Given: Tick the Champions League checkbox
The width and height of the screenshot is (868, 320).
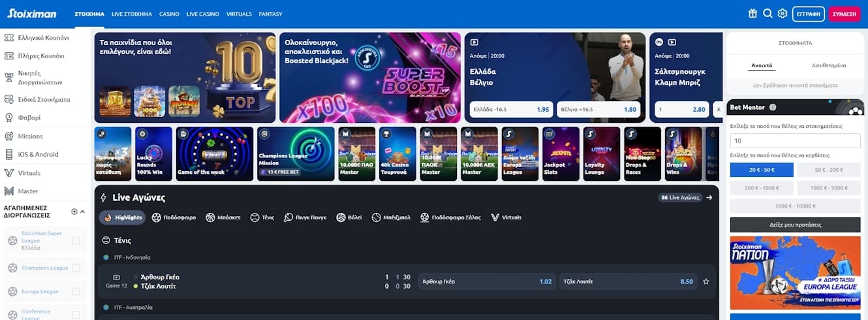Looking at the screenshot, I should click(76, 268).
